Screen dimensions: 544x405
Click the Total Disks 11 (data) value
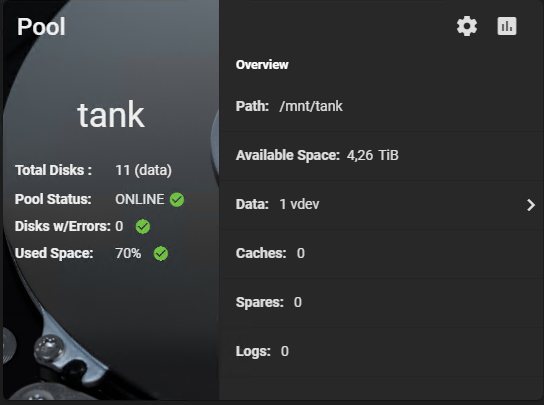click(143, 170)
